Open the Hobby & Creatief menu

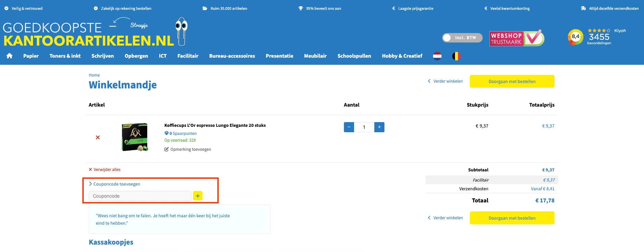402,56
